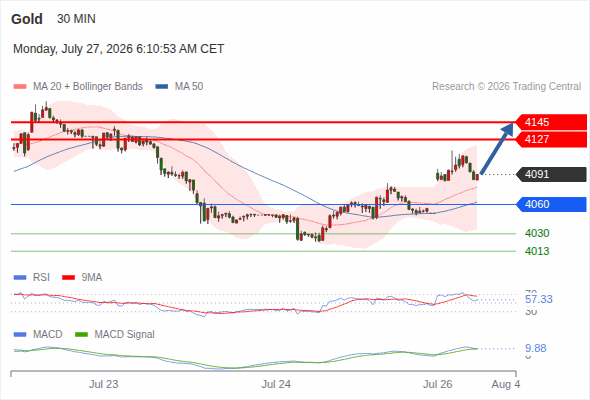This screenshot has height=400, width=590.
Task: Toggle the 9MA red legend entry
Action: point(82,277)
